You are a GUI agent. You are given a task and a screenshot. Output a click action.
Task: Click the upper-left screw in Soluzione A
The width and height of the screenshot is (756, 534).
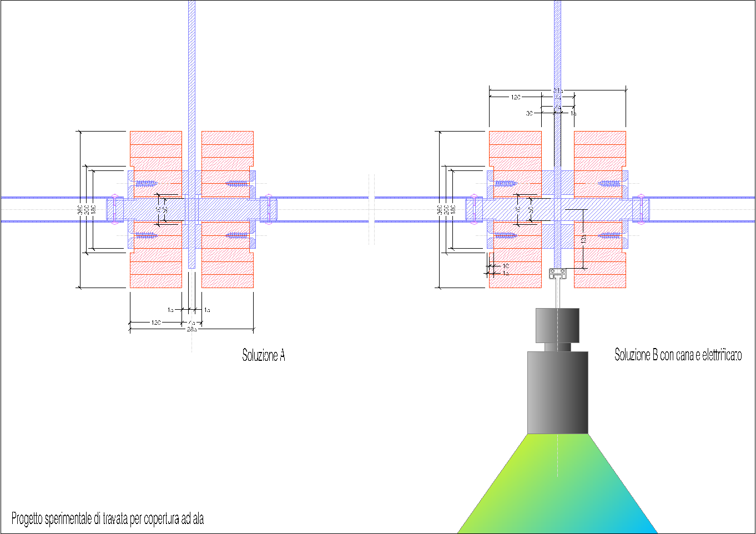click(147, 184)
